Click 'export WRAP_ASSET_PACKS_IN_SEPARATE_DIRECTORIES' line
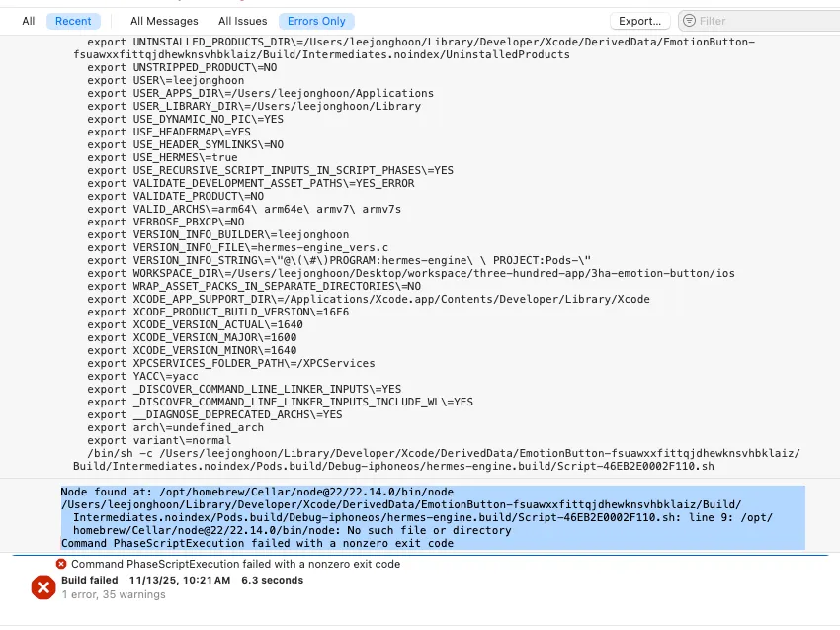The height and width of the screenshot is (630, 840). click(x=254, y=286)
